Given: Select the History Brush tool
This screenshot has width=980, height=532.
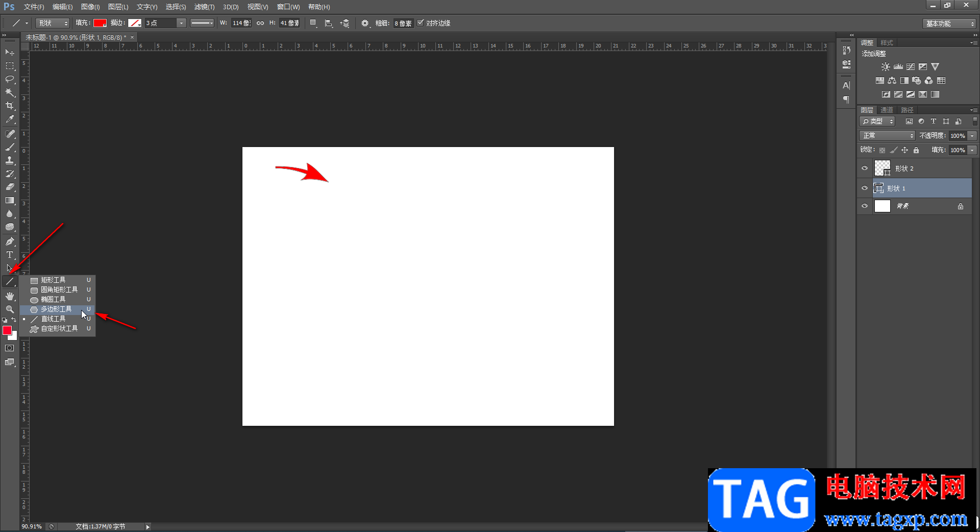Looking at the screenshot, I should (x=10, y=174).
